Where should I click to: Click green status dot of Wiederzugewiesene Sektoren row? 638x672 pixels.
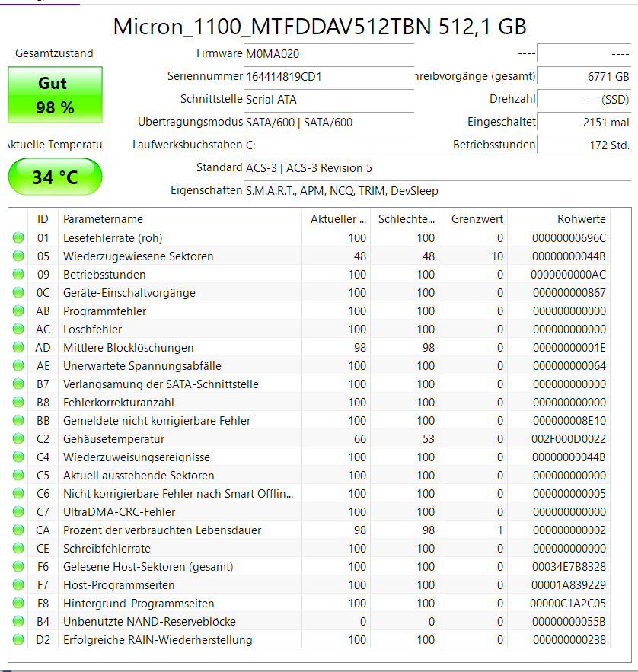(x=18, y=256)
